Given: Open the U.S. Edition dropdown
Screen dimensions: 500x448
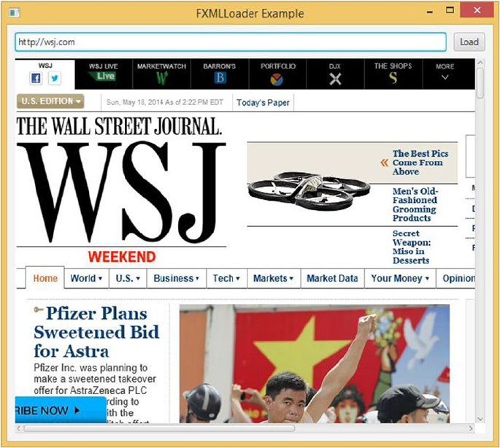Looking at the screenshot, I should [x=50, y=101].
